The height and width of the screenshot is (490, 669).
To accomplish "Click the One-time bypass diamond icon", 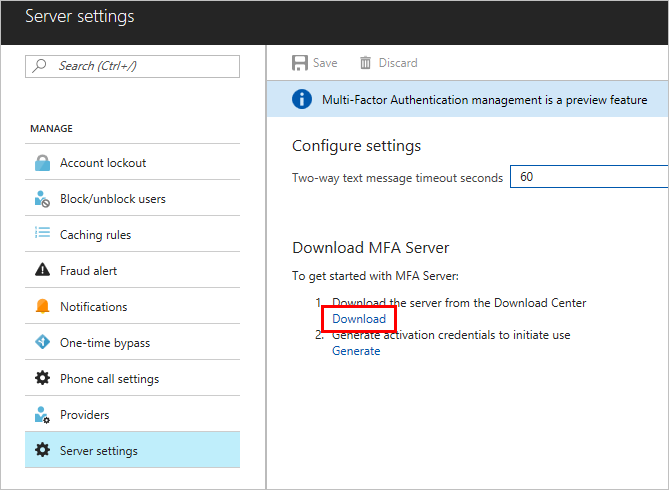I will coord(42,343).
